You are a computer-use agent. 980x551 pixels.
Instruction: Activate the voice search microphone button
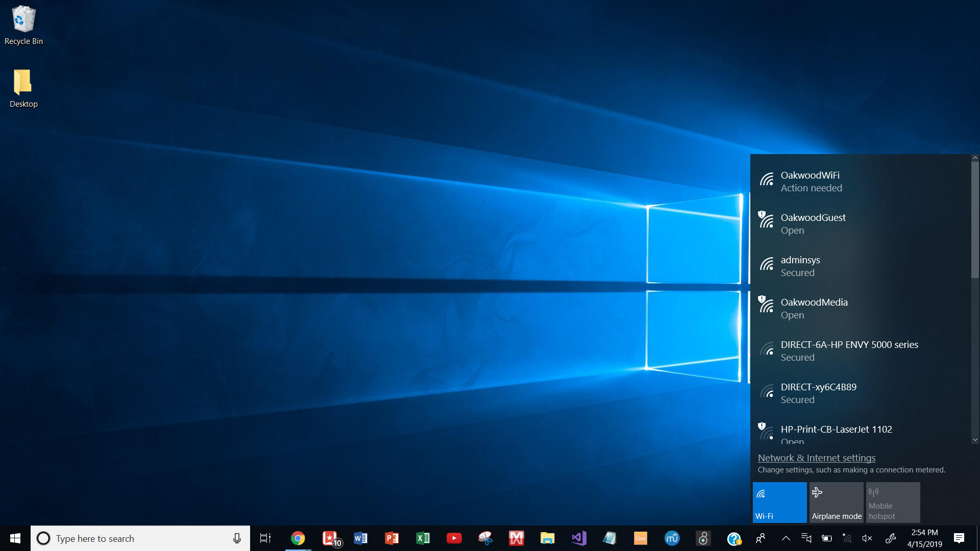[x=236, y=538]
